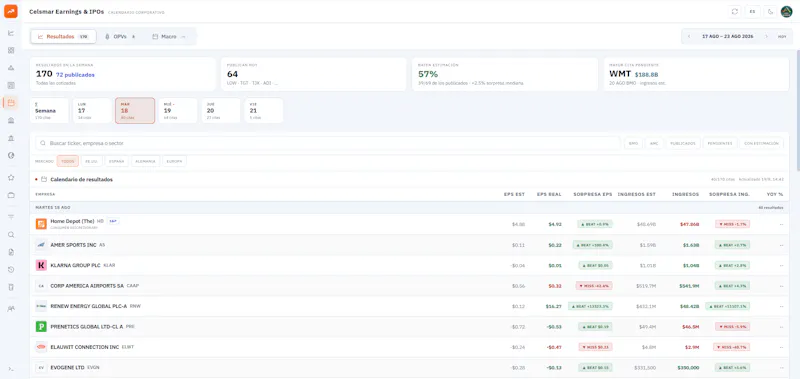Select the Macro tab
Screen dimensions: 800x379
(169, 37)
